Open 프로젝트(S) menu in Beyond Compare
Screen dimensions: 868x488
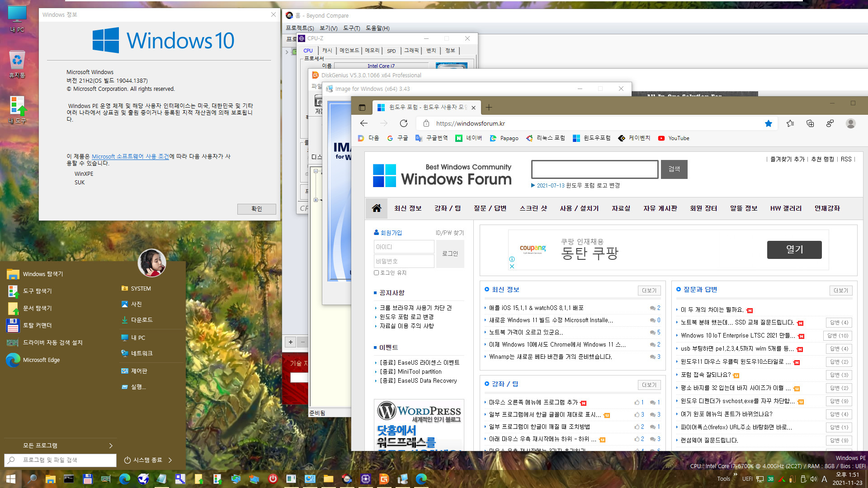click(300, 28)
